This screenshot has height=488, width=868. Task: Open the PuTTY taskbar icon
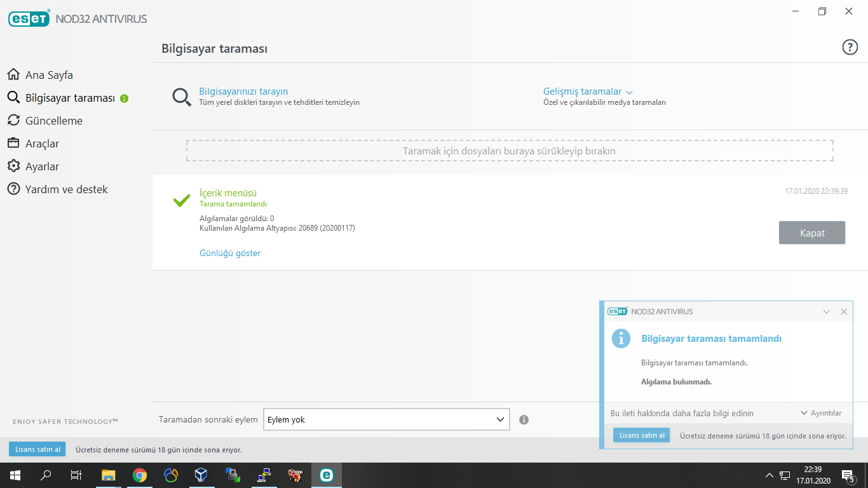click(264, 475)
